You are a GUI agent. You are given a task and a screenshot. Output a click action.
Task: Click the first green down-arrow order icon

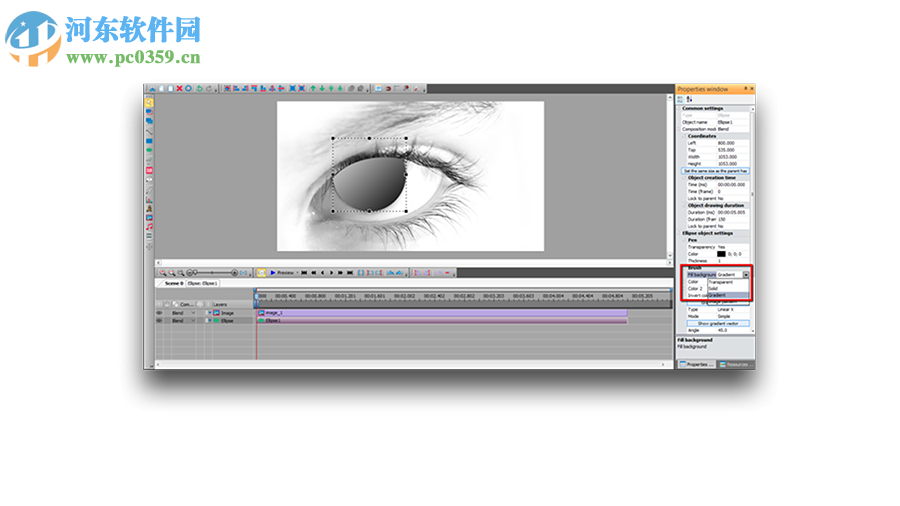coord(322,88)
